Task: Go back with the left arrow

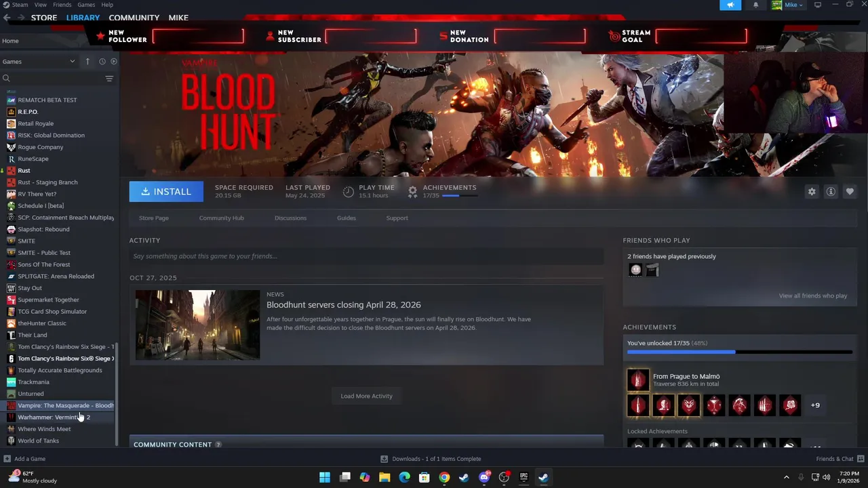Action: (x=7, y=18)
